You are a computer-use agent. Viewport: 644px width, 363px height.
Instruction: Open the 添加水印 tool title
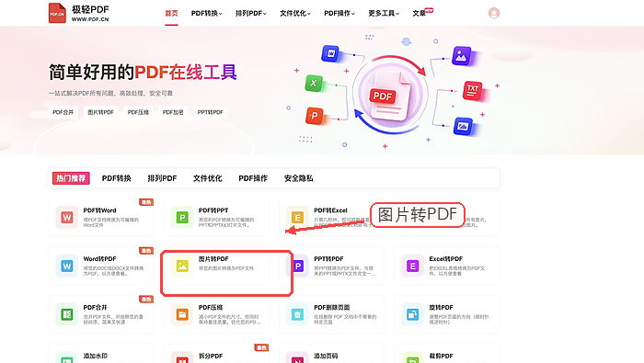pos(96,356)
